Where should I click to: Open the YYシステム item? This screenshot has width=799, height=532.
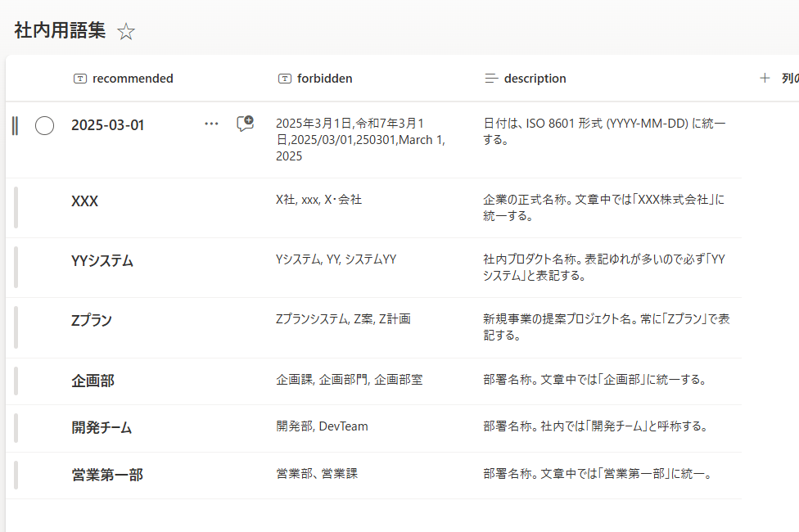[102, 261]
